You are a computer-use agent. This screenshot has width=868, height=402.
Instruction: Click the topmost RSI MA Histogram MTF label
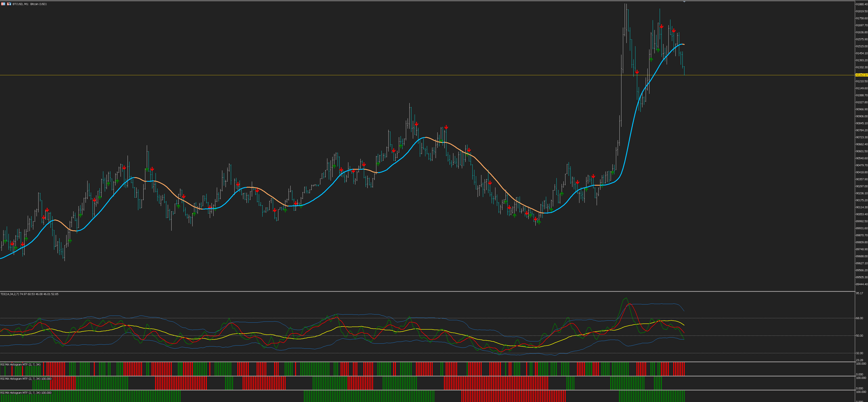click(20, 365)
